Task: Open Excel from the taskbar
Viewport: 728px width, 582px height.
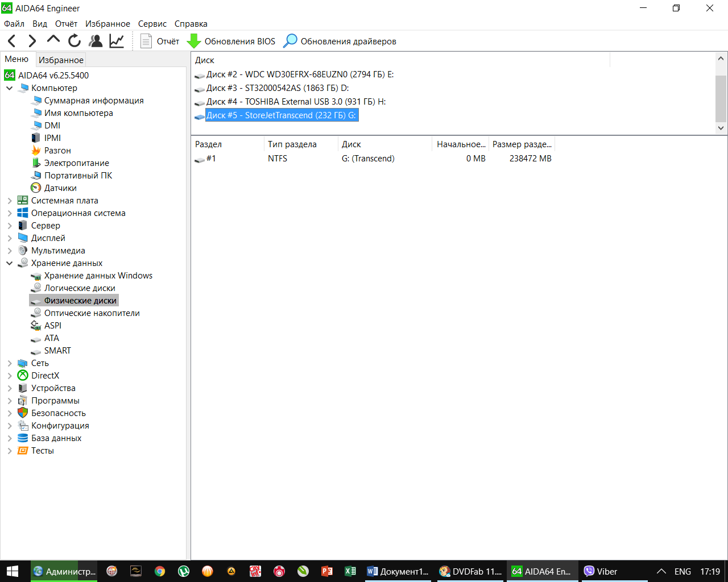Action: (350, 571)
